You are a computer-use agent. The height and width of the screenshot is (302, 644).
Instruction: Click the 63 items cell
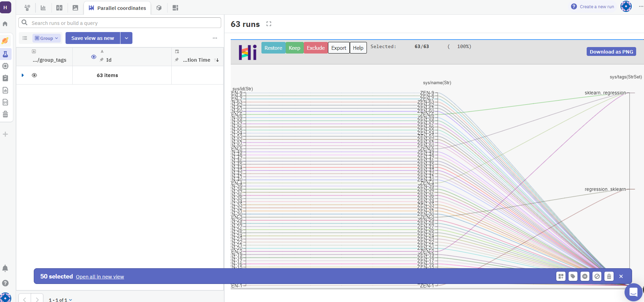[108, 75]
